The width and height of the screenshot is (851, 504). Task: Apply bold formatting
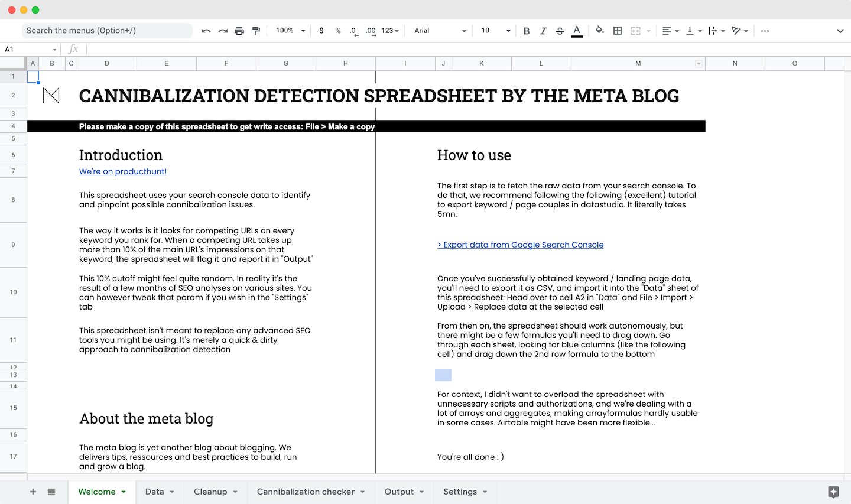point(526,30)
